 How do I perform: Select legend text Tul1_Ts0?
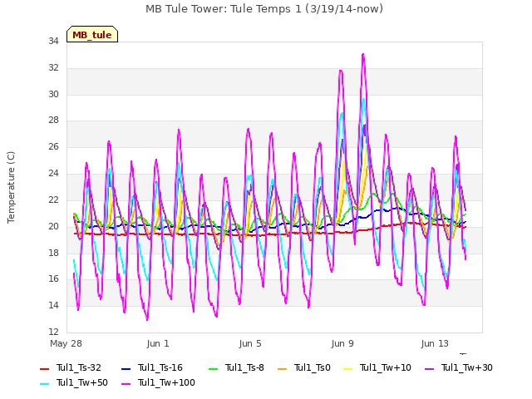[x=313, y=367]
